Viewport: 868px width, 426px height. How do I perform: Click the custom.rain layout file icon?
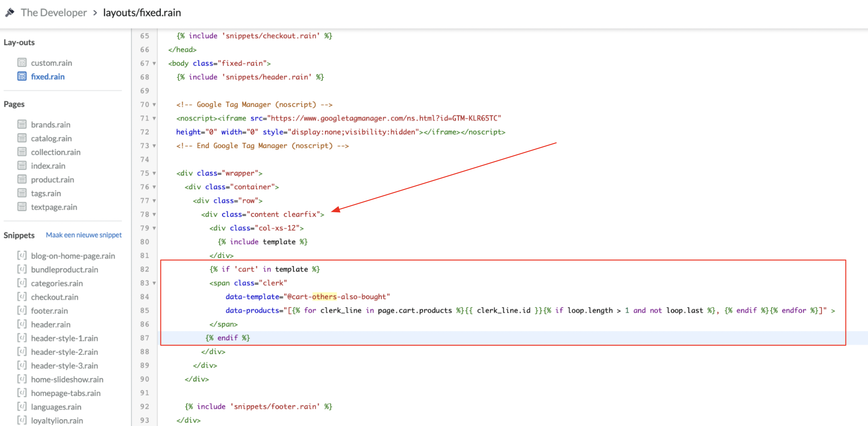[22, 63]
